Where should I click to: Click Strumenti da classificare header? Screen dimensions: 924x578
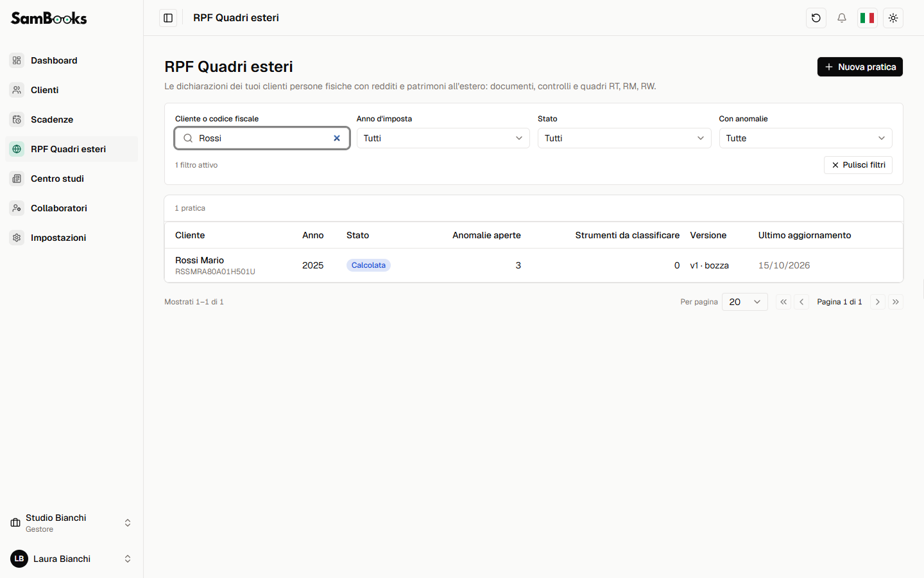tap(628, 235)
